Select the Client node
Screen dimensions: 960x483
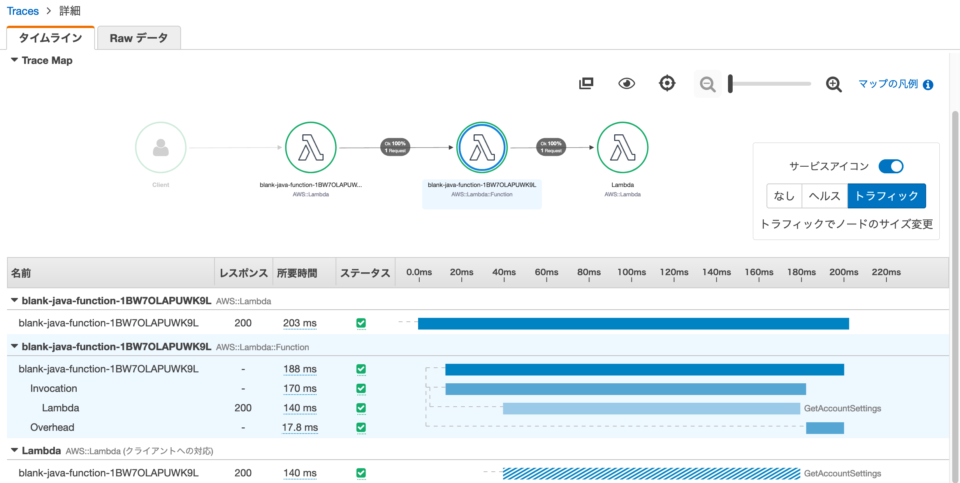coord(160,148)
